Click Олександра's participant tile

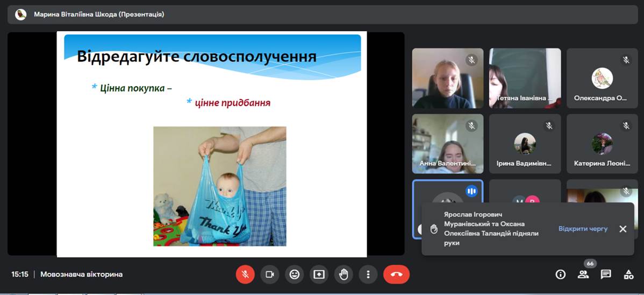point(601,78)
